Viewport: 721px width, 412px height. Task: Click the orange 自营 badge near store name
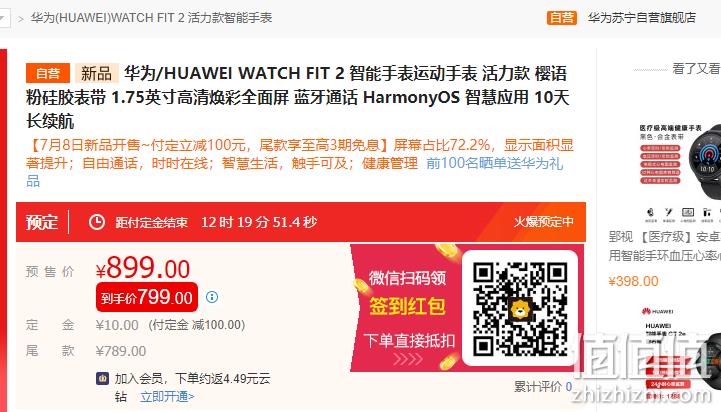click(x=561, y=18)
